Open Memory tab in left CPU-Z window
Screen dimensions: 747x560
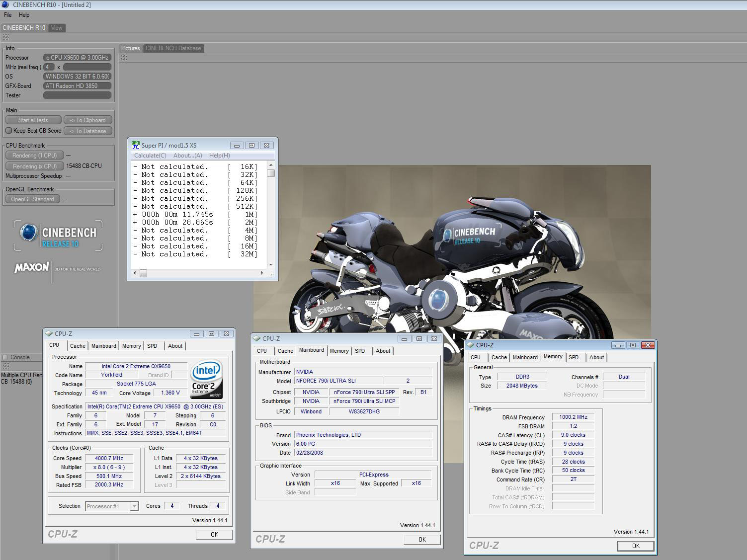(x=132, y=346)
